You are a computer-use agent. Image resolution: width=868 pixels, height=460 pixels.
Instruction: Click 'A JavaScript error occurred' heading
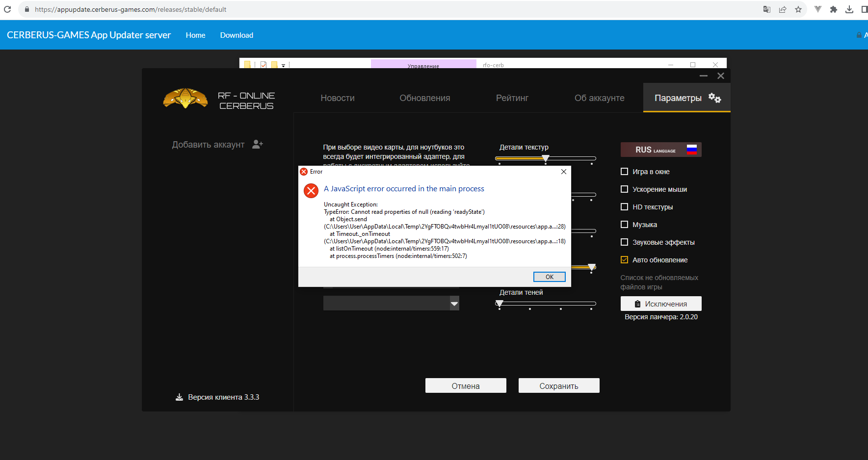404,189
